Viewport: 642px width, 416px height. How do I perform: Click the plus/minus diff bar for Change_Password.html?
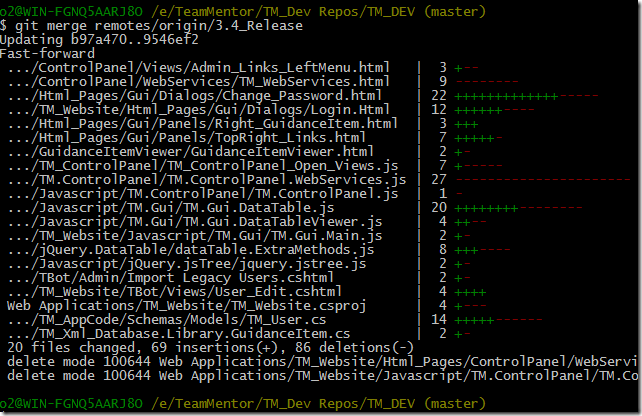click(527, 97)
